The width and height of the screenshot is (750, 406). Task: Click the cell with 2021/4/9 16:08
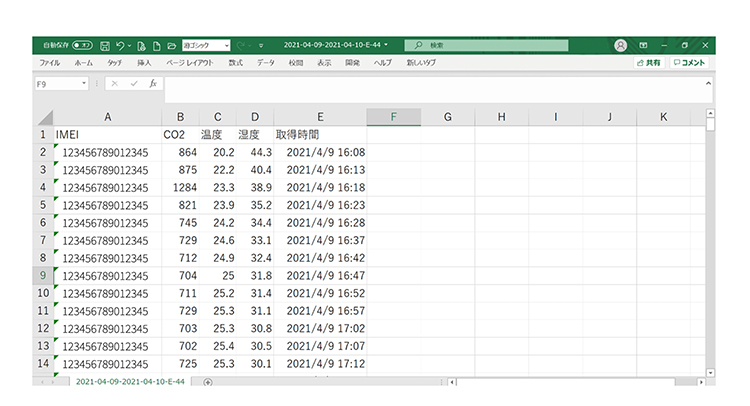tap(320, 153)
